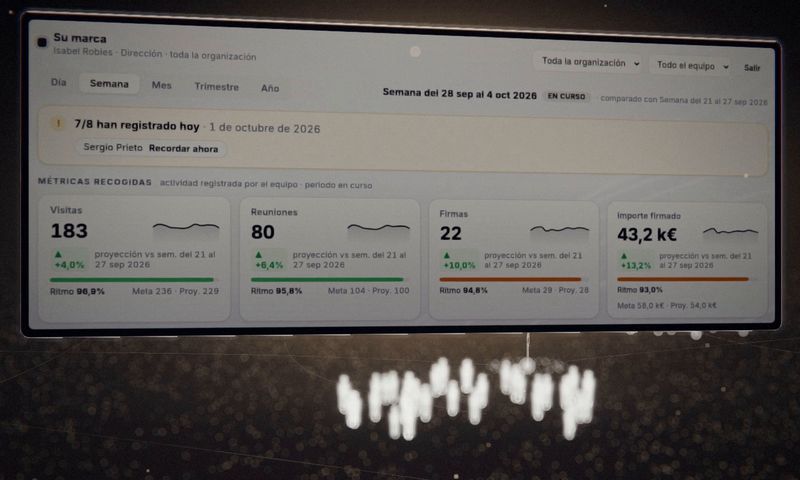Click the Salir link

752,68
